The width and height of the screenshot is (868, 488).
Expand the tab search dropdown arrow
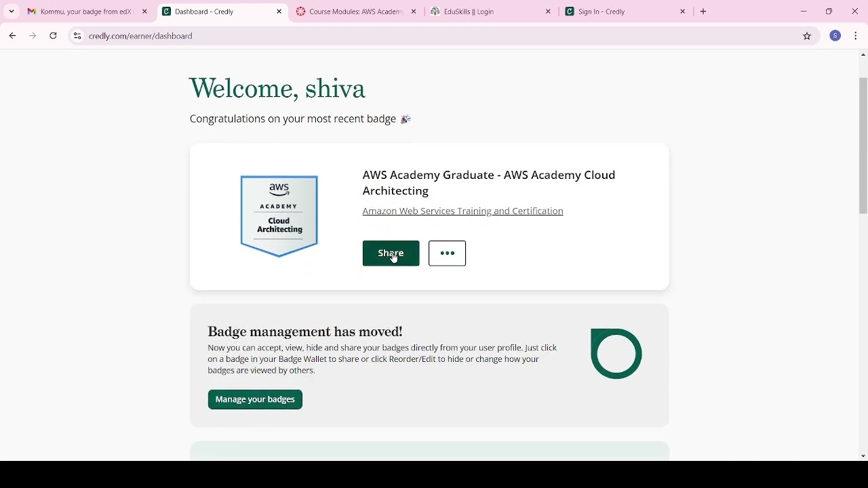pos(12,12)
